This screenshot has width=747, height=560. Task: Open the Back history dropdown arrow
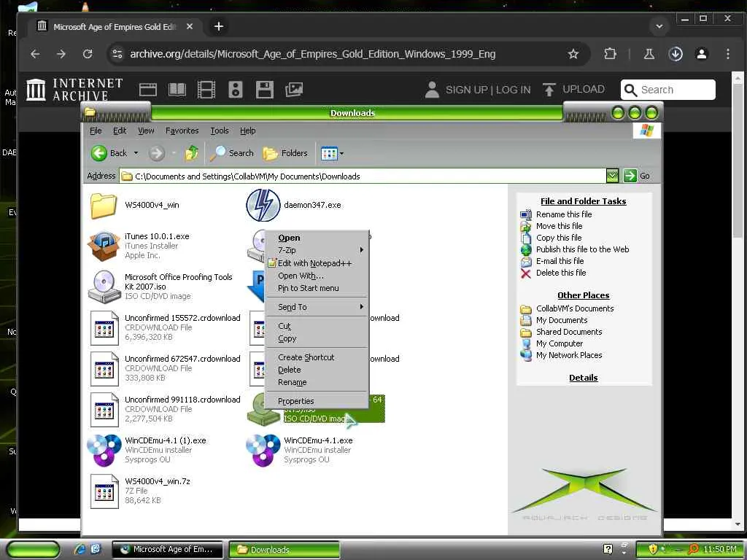coord(136,153)
